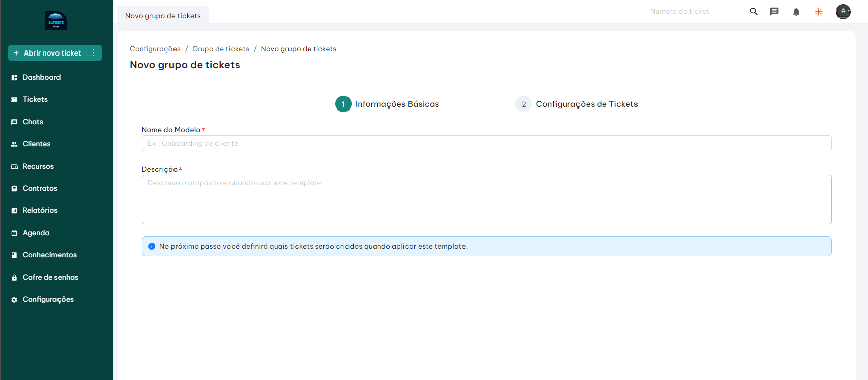
Task: Click the Dashboard icon in sidebar
Action: click(x=14, y=78)
